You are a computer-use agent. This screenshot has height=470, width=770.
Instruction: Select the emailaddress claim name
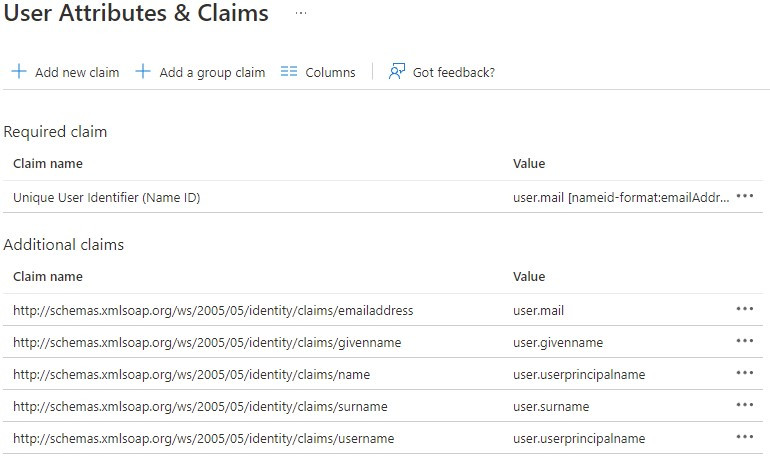click(x=213, y=311)
